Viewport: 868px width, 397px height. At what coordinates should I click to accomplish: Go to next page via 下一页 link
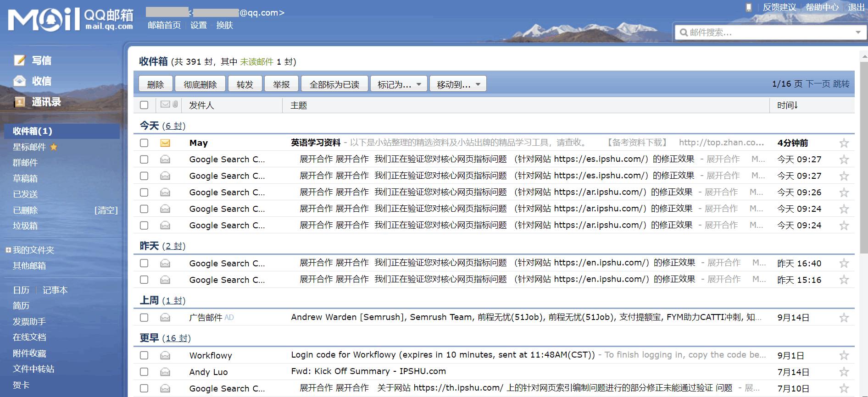click(818, 84)
